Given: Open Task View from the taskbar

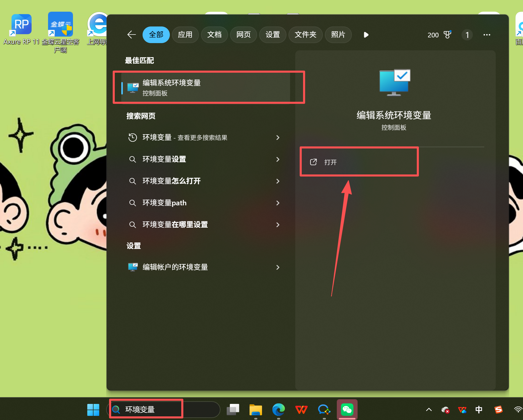Looking at the screenshot, I should click(233, 409).
